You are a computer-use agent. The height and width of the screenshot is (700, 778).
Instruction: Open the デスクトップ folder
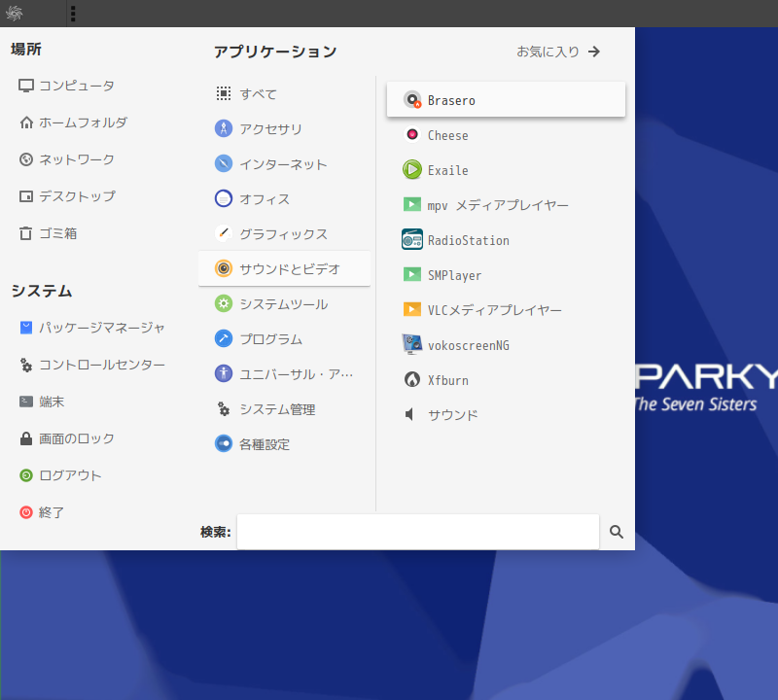click(67, 196)
